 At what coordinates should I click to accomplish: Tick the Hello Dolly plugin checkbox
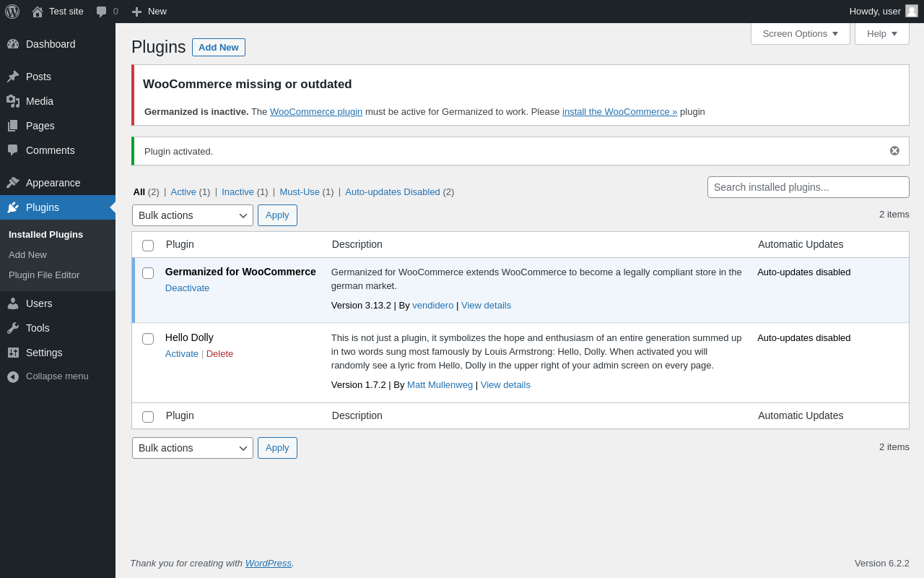click(148, 339)
